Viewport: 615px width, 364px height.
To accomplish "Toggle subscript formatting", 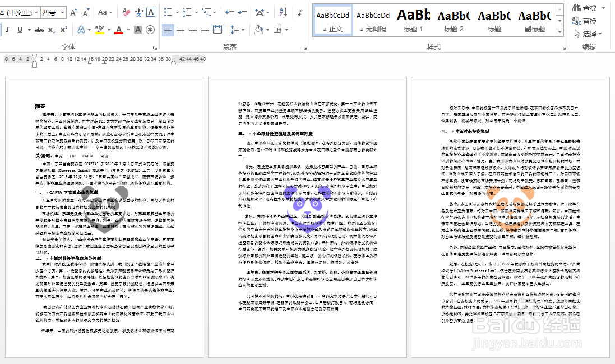I will click(x=52, y=30).
